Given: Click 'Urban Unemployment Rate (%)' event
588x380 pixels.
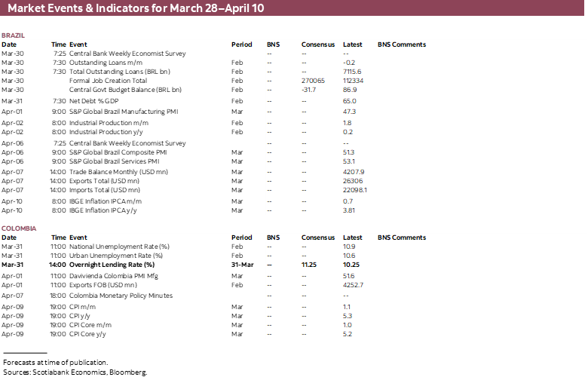Looking at the screenshot, I should (116, 256).
